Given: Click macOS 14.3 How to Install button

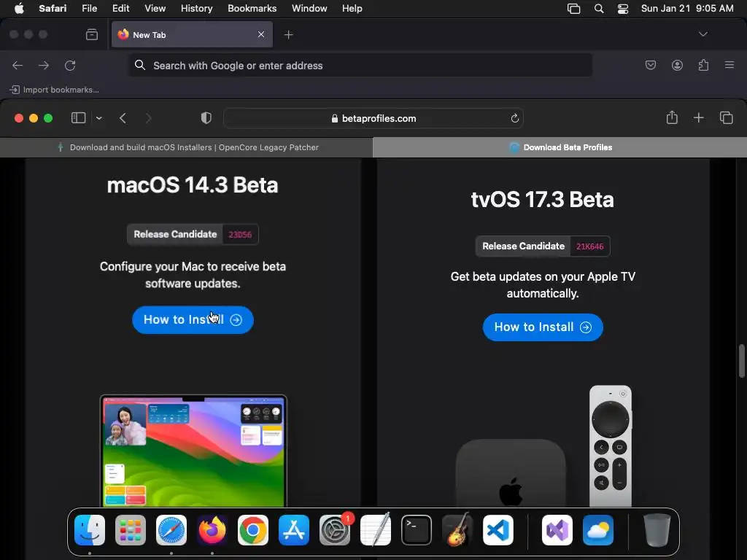Looking at the screenshot, I should tap(193, 319).
